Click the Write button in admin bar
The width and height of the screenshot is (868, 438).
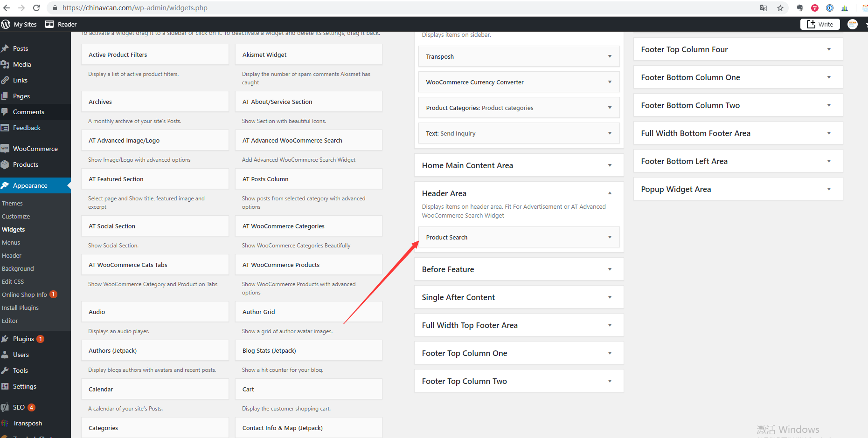(x=820, y=24)
